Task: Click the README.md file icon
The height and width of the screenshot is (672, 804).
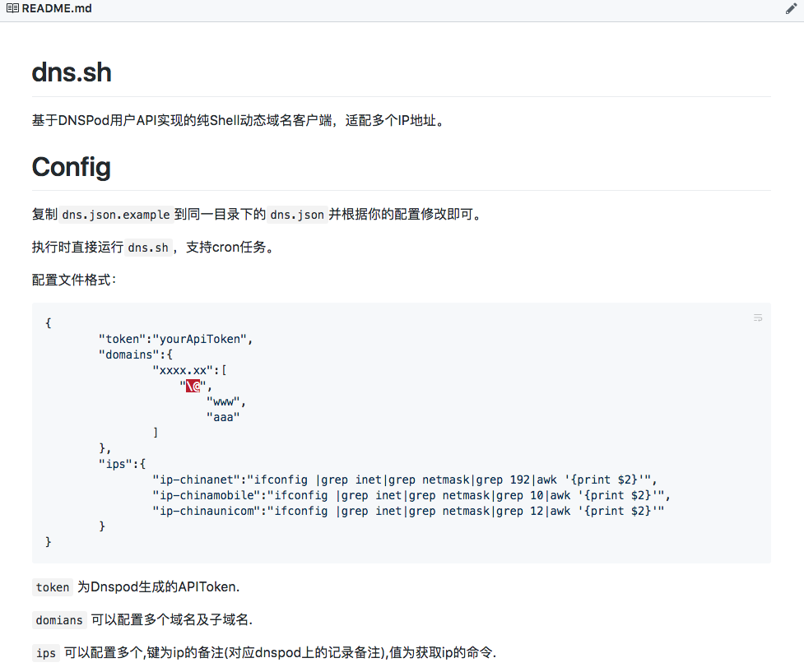Action: [x=12, y=8]
